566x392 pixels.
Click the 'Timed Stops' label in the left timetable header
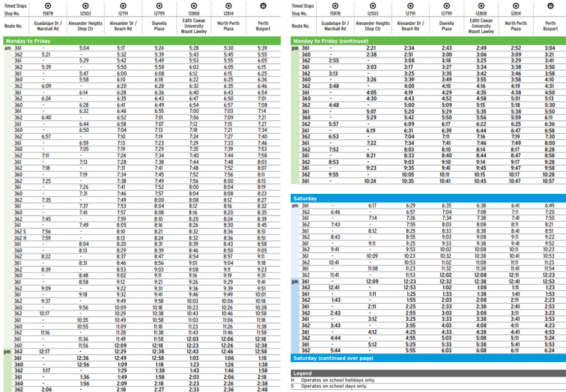tap(17, 6)
